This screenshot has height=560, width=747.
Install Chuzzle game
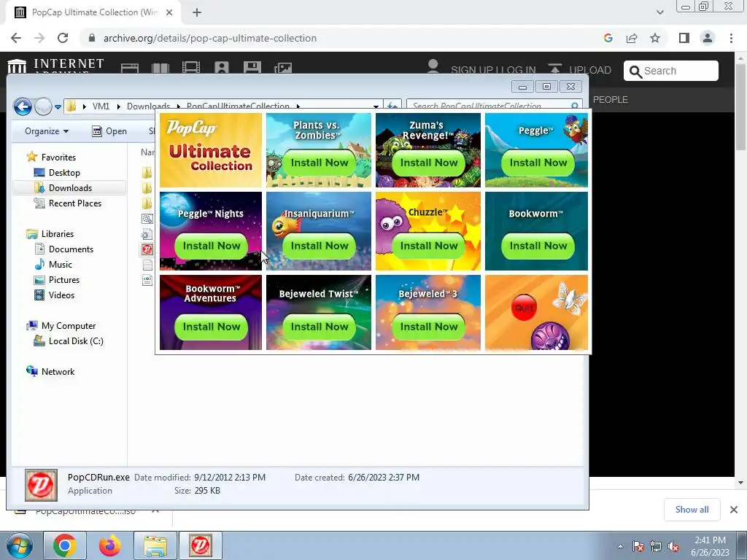coord(429,246)
